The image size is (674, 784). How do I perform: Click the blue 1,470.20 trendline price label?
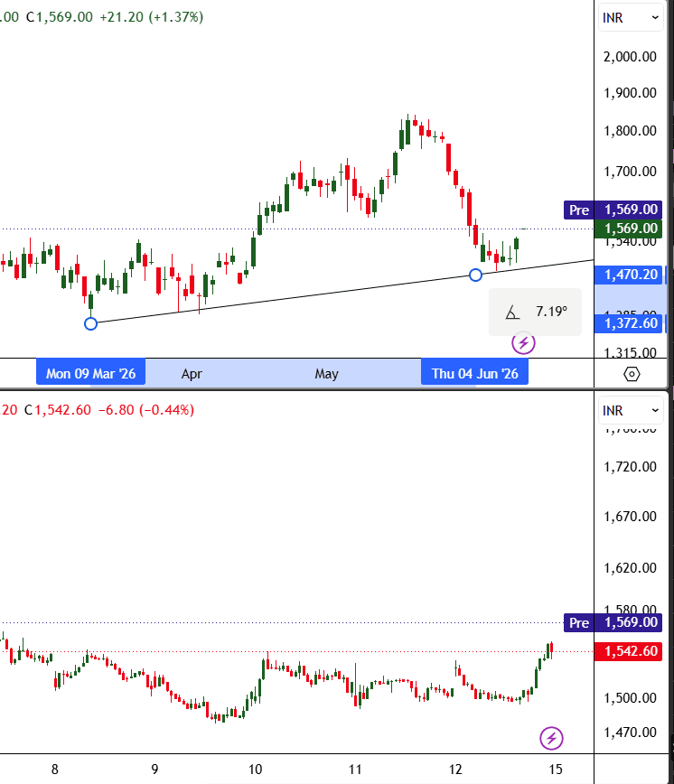tap(629, 275)
